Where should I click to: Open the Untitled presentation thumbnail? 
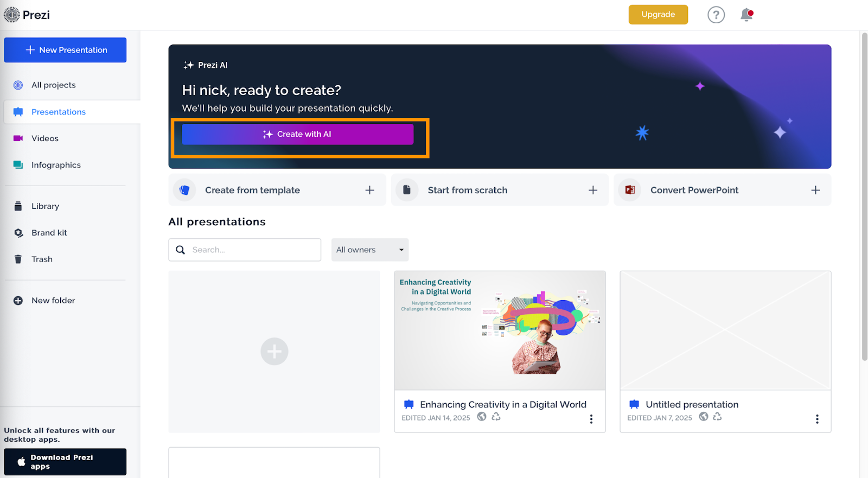(x=725, y=330)
